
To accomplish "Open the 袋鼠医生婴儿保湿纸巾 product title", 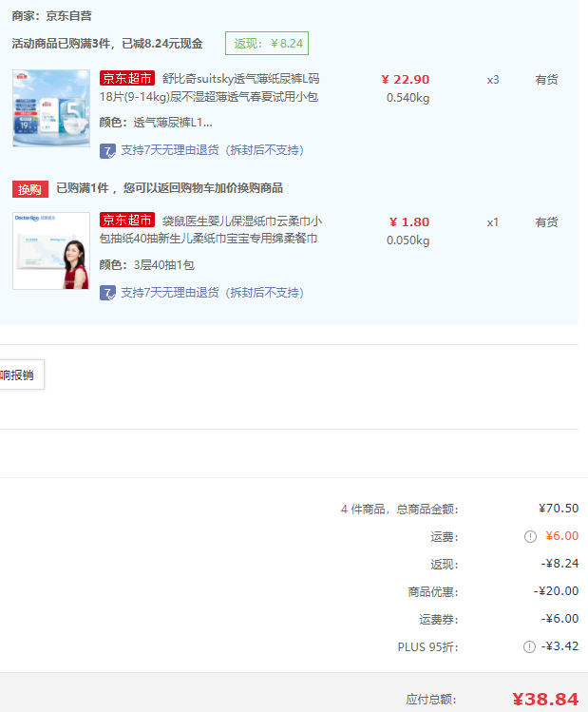I will [x=211, y=230].
